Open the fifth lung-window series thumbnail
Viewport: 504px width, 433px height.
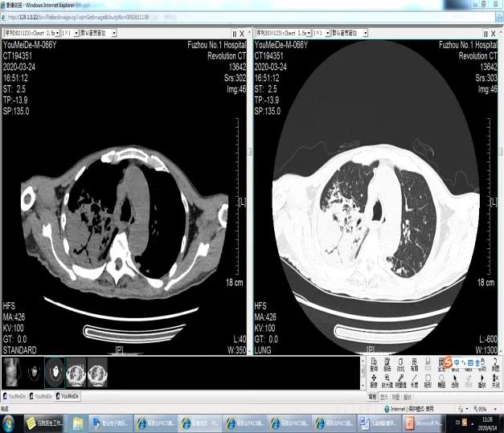(x=97, y=373)
